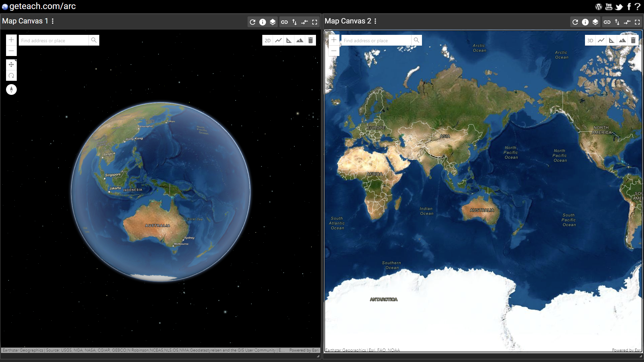Open the info panel in Map Canvas 2
644x362 pixels.
(x=585, y=22)
